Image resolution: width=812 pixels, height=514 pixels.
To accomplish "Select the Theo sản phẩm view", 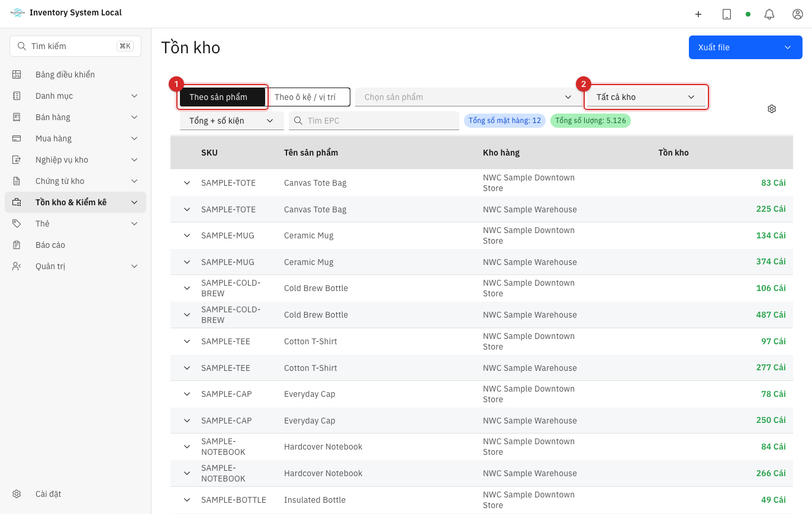I will [x=223, y=97].
